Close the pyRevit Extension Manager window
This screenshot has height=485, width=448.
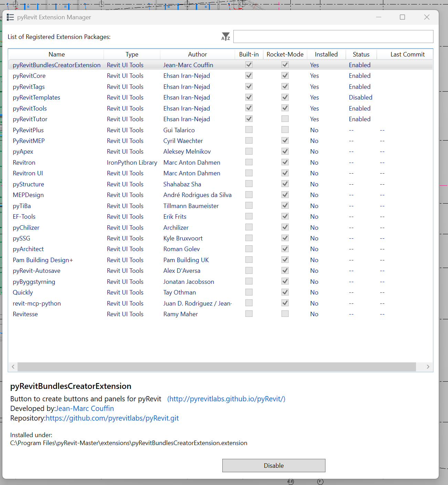[427, 17]
